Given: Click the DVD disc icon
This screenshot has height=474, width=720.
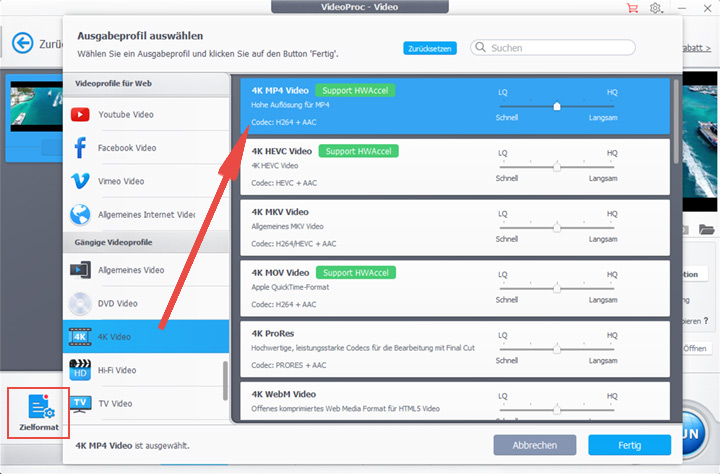Looking at the screenshot, I should click(80, 304).
